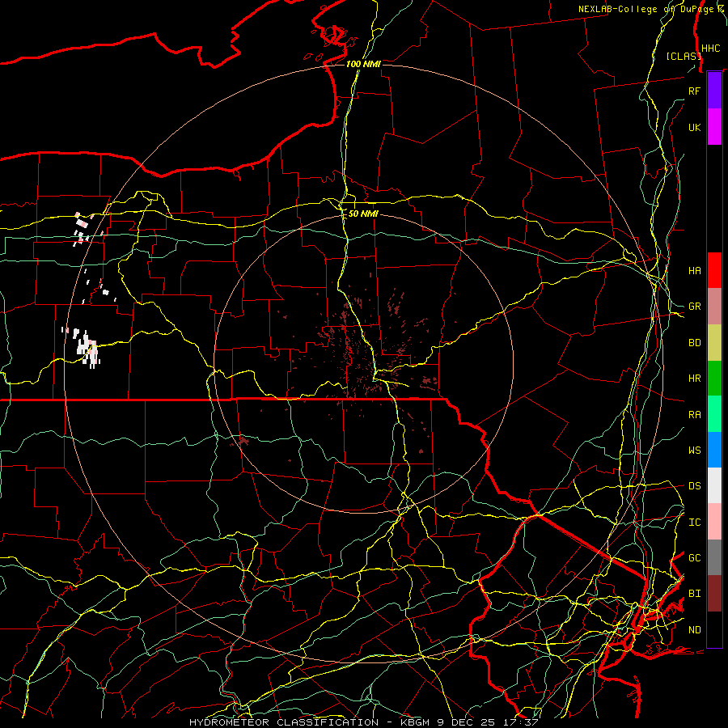
Task: Click the UK legend label text
Action: [694, 127]
